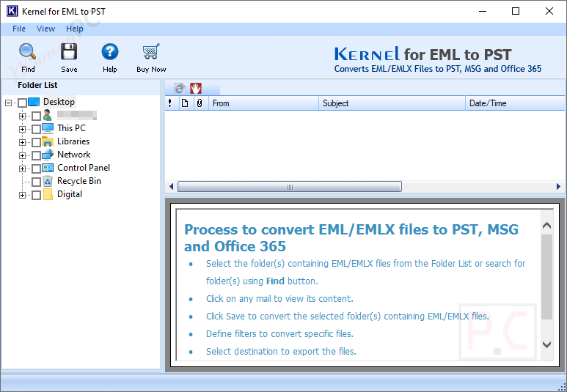567x392 pixels.
Task: Expand the This PC node
Action: coord(23,129)
